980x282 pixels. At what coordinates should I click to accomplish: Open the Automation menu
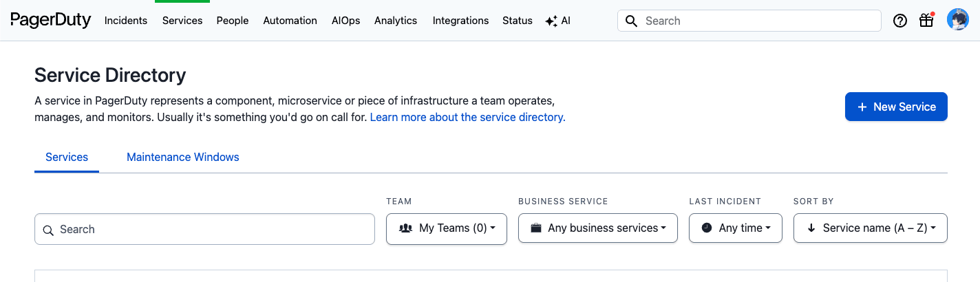(290, 21)
